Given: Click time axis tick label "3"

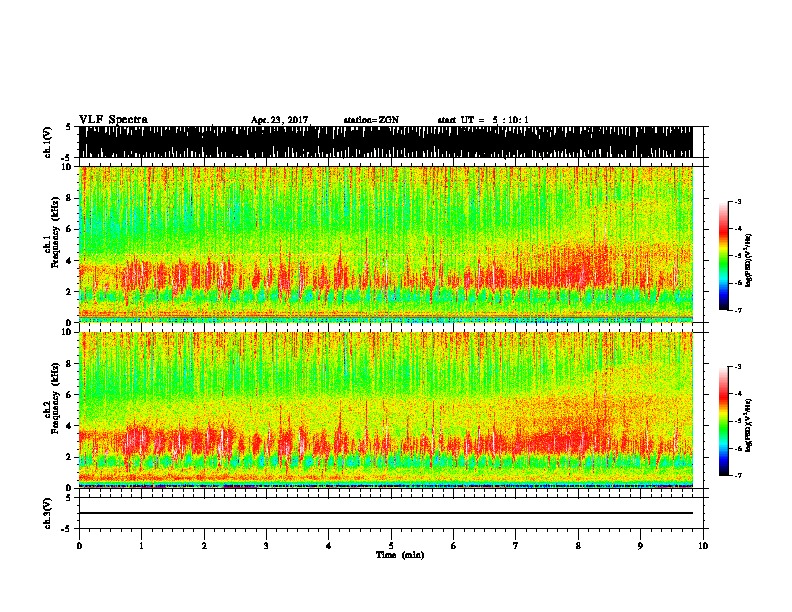Looking at the screenshot, I should click(266, 546).
